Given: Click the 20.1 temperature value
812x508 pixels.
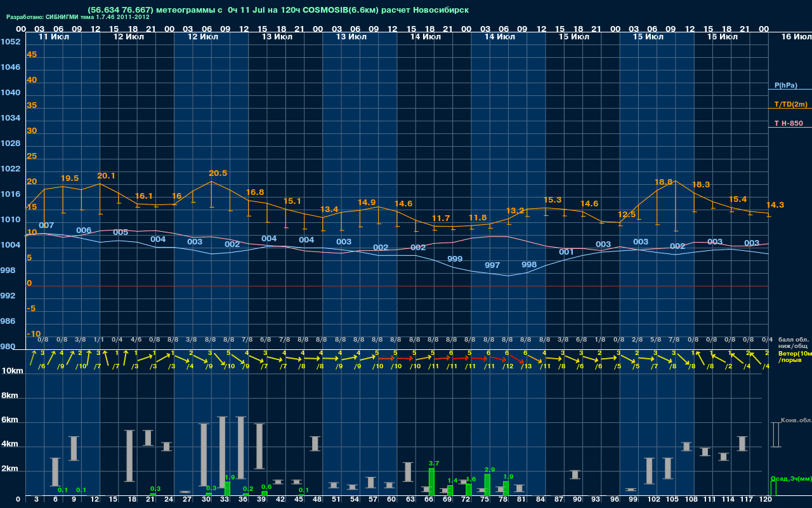Looking at the screenshot, I should pyautogui.click(x=107, y=176).
